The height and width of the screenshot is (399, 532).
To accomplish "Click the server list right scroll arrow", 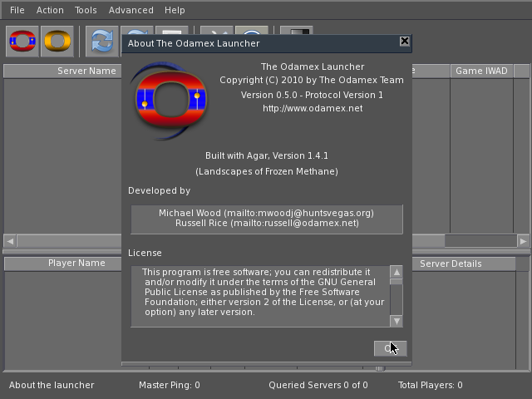I will tap(523, 241).
